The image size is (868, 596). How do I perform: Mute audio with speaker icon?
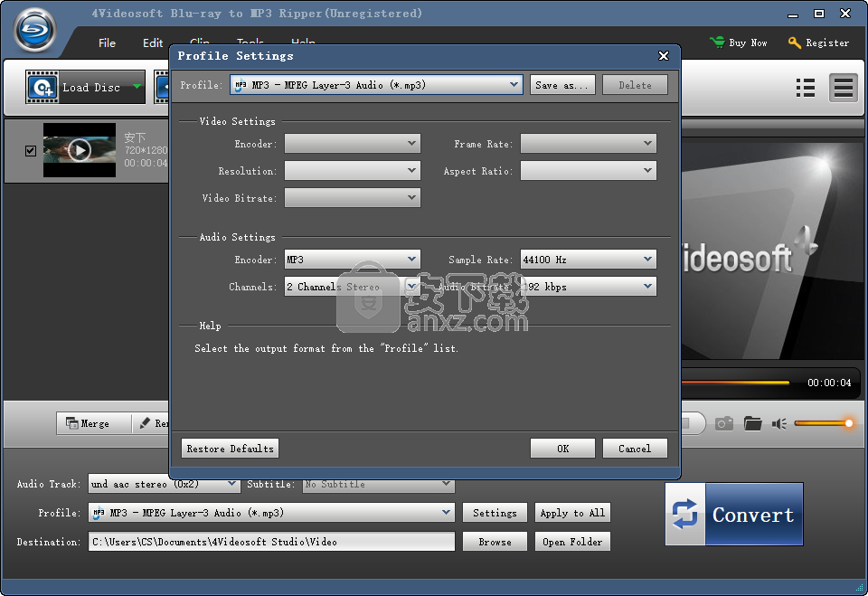[779, 424]
